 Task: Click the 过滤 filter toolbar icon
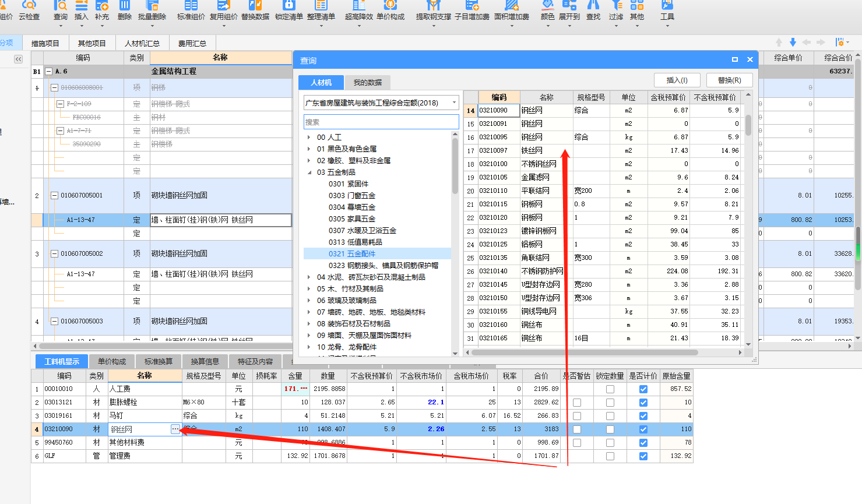click(616, 10)
